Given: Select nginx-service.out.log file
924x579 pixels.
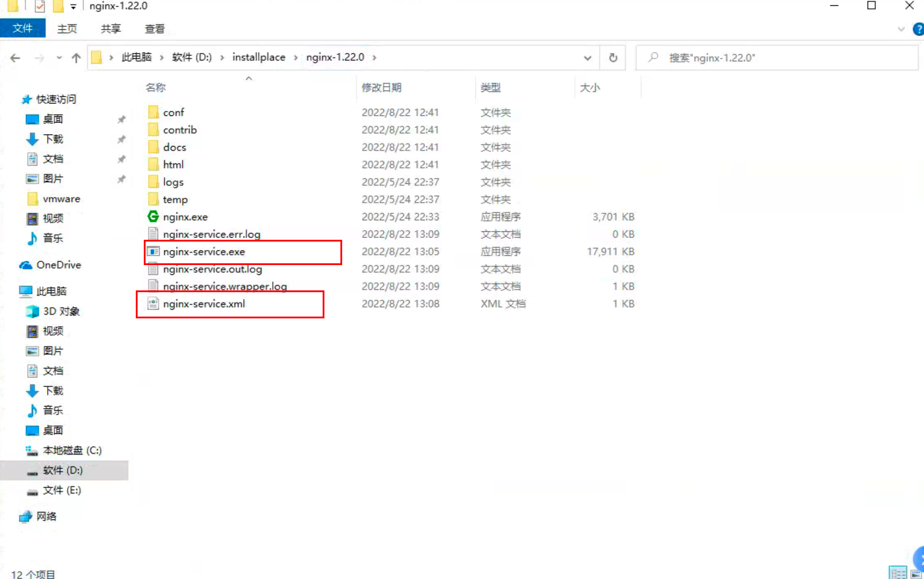Looking at the screenshot, I should click(x=213, y=269).
